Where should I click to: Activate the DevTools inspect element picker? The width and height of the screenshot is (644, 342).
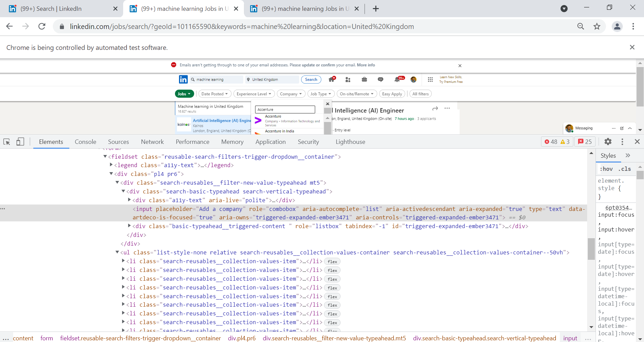pyautogui.click(x=7, y=142)
